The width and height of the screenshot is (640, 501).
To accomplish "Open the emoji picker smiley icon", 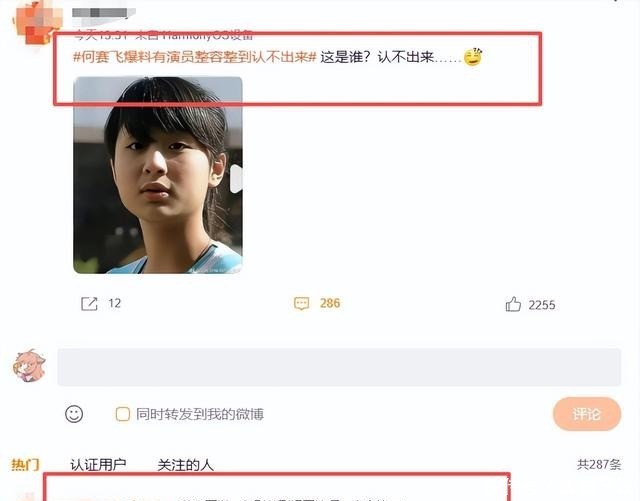I will click(x=74, y=414).
